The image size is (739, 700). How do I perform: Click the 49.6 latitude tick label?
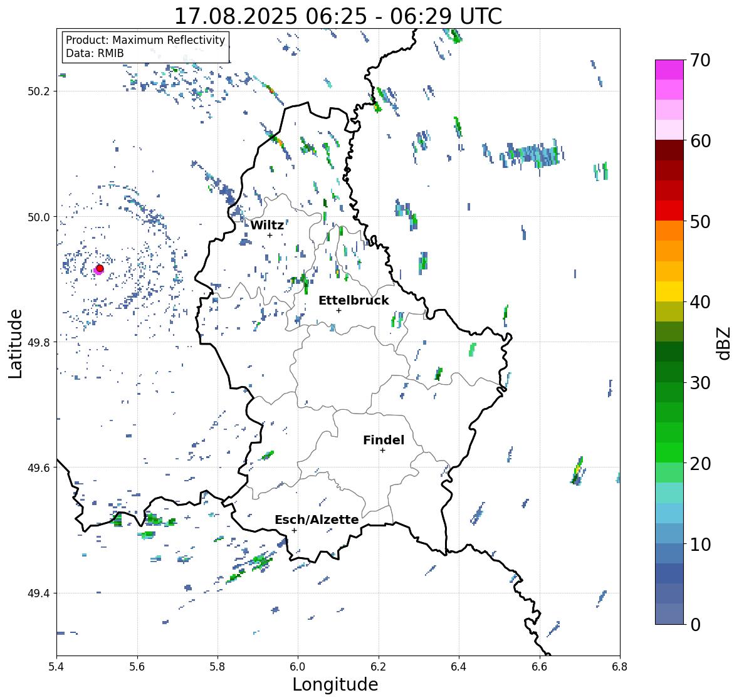pos(39,468)
